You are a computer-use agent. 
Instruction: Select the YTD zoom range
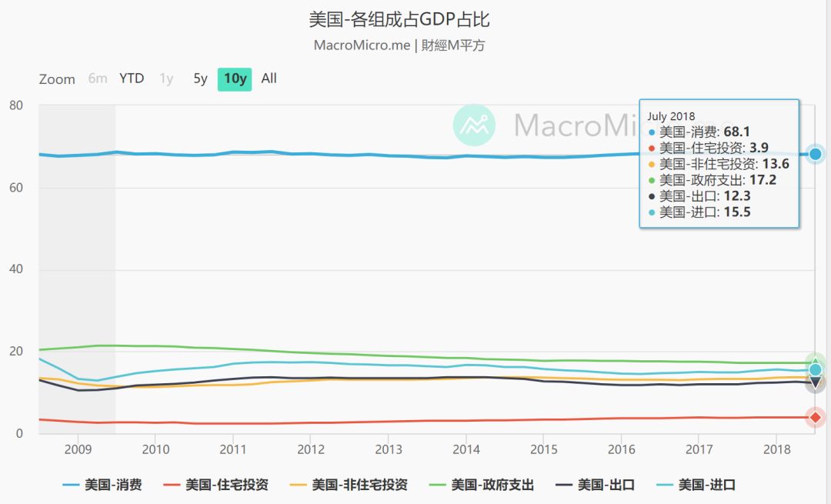(132, 78)
